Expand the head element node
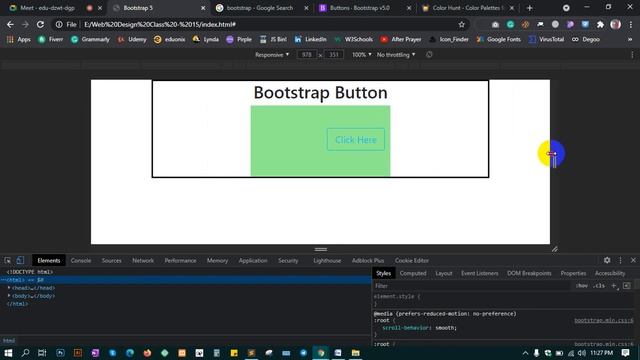This screenshot has height=360, width=640. pyautogui.click(x=9, y=288)
